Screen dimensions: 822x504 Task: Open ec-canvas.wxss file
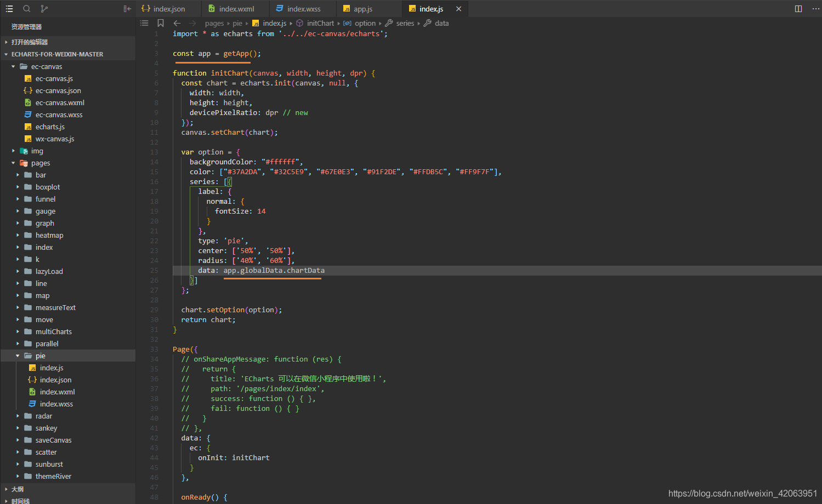click(x=68, y=114)
